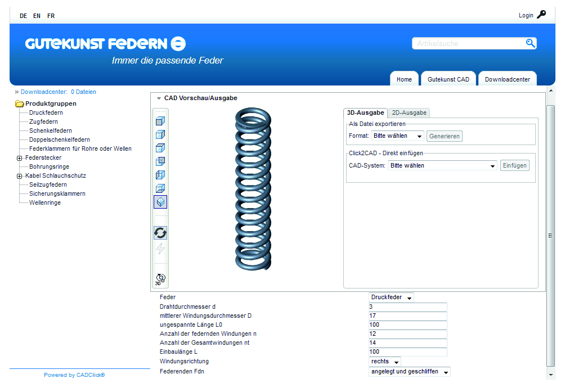
Task: Open the Downloadcenter tab
Action: 507,79
